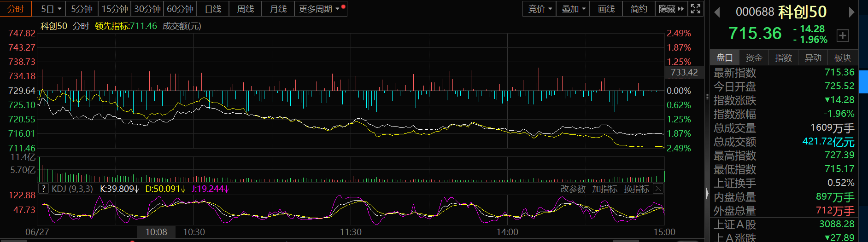This screenshot has width=868, height=242.
Task: Switch to 15分钟 chart period
Action: point(115,9)
